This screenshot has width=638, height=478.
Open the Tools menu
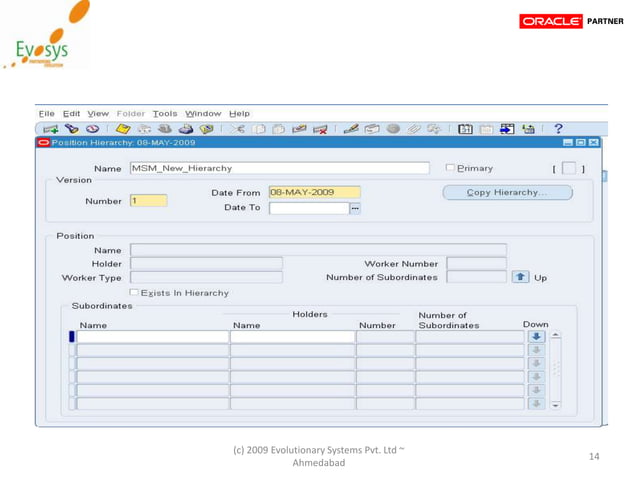coord(164,113)
